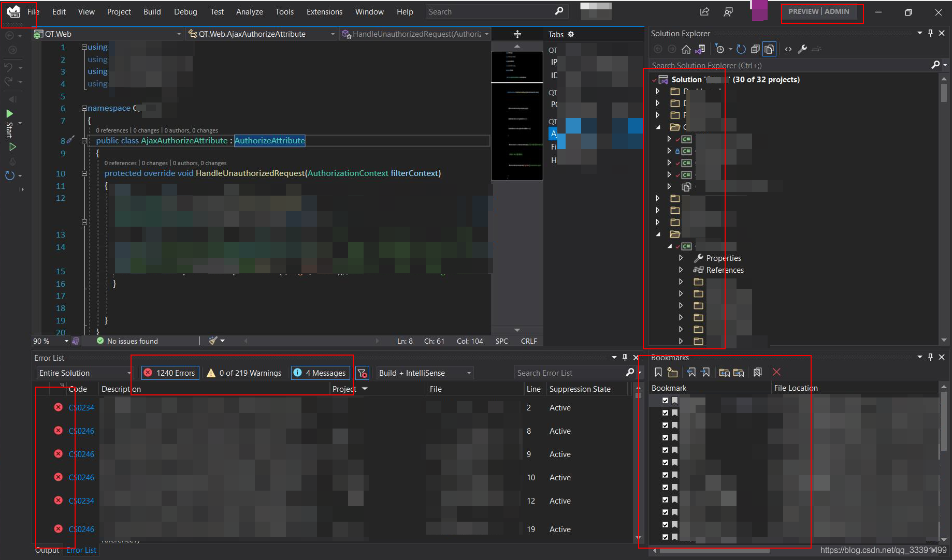
Task: Toggle Show All Files in Solution Explorer
Action: click(x=769, y=49)
